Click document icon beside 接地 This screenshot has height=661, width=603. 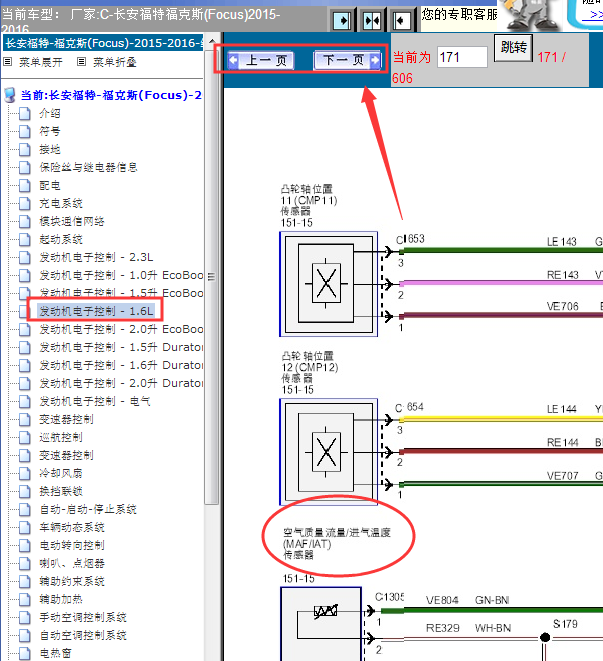click(x=25, y=149)
